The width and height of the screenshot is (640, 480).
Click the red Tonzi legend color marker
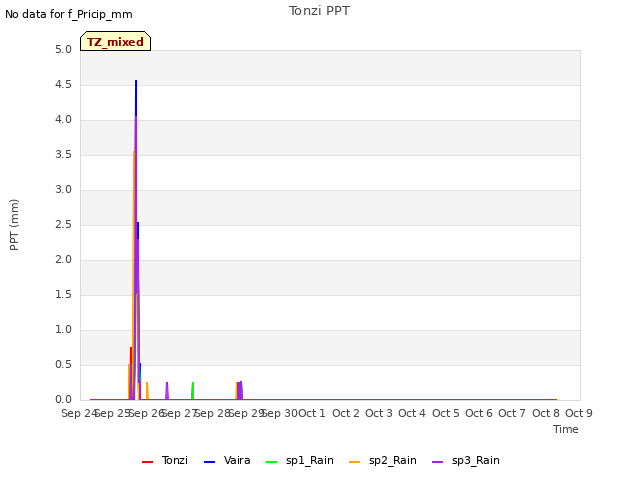point(147,462)
